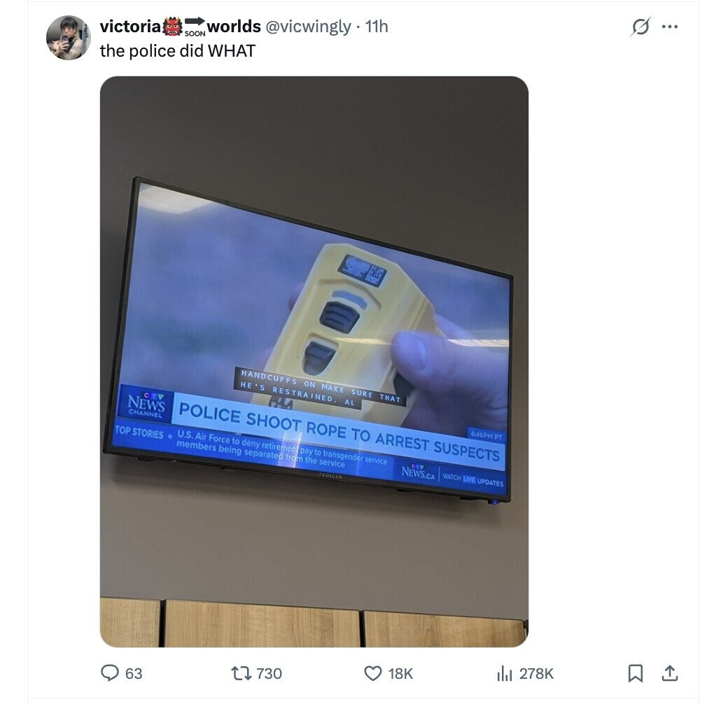Click the red ogre emoji in name
Image resolution: width=728 pixels, height=704 pixels.
pos(172,27)
